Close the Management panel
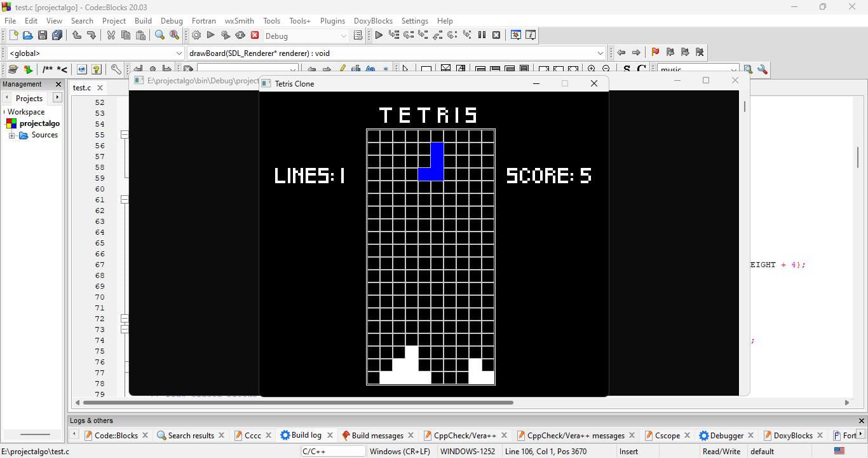The width and height of the screenshot is (868, 458). click(58, 84)
